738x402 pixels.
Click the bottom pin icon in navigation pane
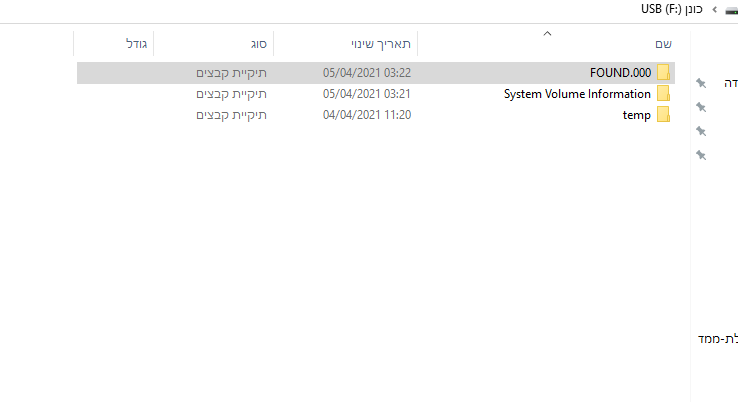[701, 155]
